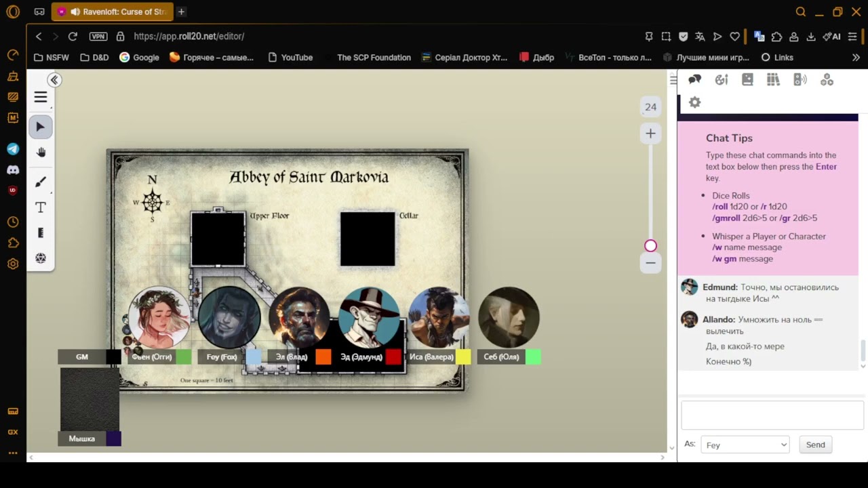The height and width of the screenshot is (488, 868).
Task: Open the Compendium tab
Action: [773, 80]
